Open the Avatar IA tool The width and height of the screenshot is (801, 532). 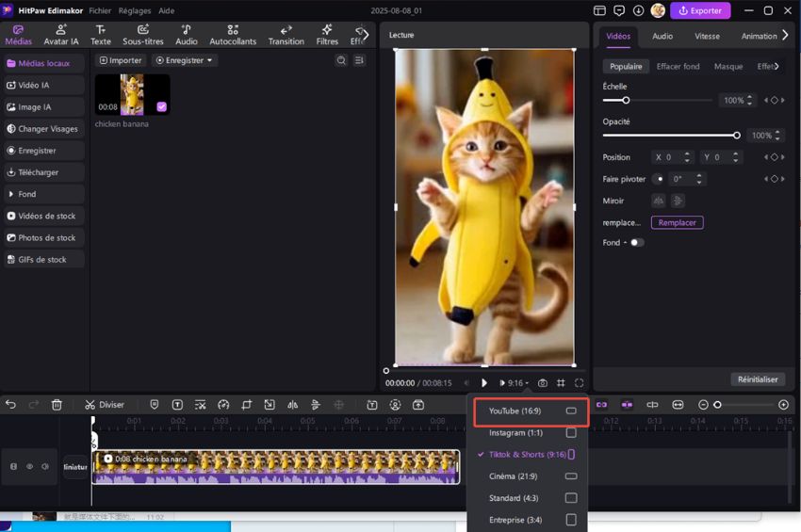61,35
